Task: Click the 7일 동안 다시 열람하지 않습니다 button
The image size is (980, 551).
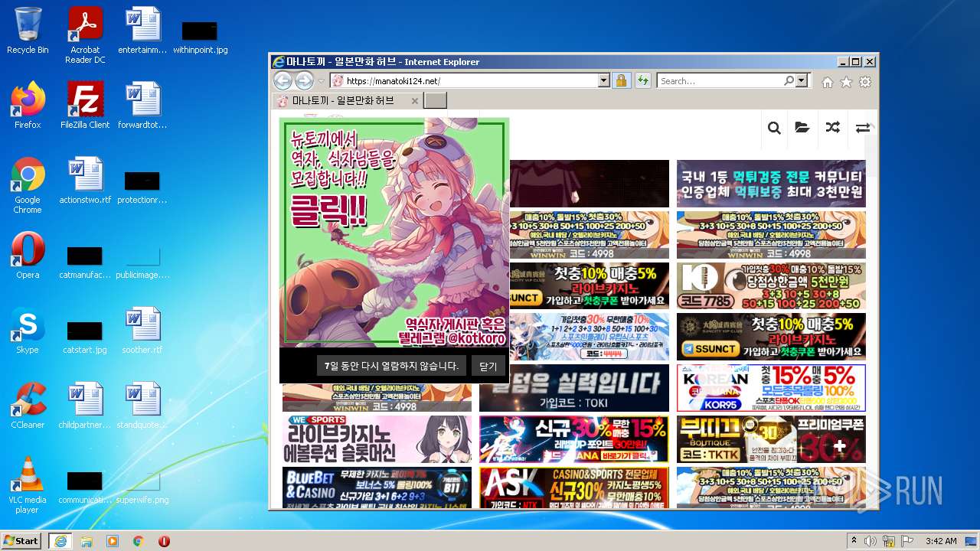Action: (391, 366)
